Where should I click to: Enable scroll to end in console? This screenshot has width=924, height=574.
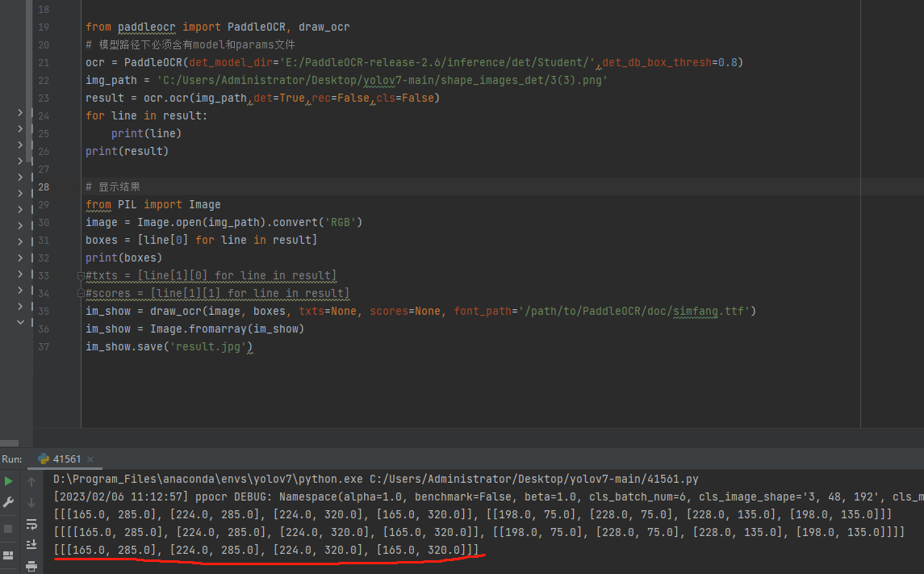tap(31, 544)
